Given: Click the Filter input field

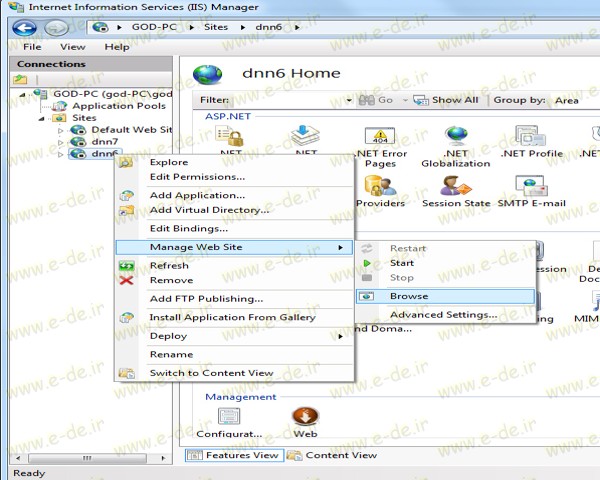Looking at the screenshot, I should 287,100.
